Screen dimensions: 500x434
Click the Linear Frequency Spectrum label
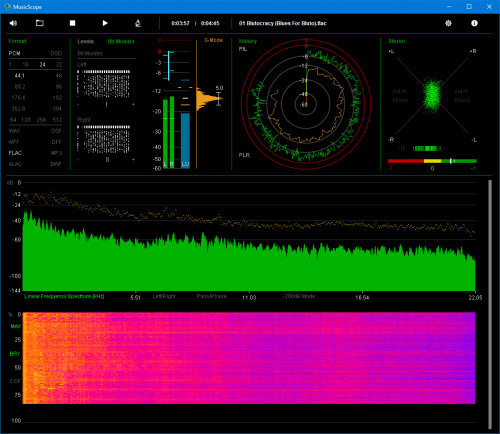pos(64,296)
